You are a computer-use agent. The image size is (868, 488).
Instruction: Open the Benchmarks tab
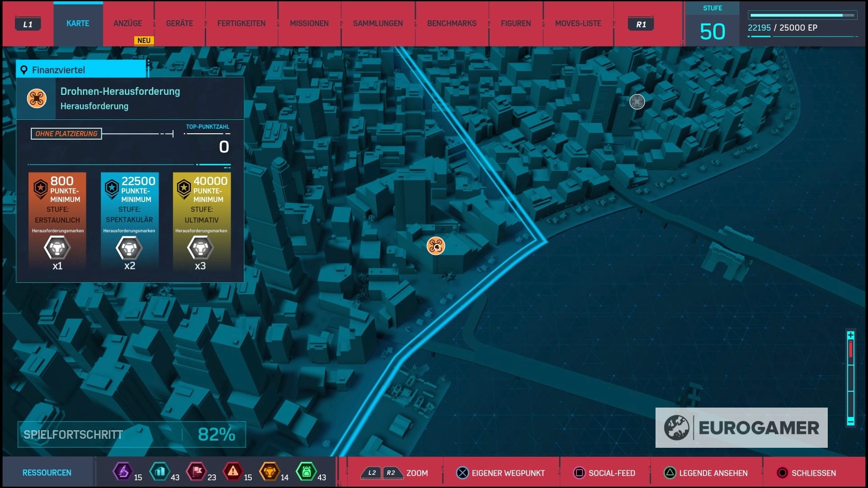452,23
